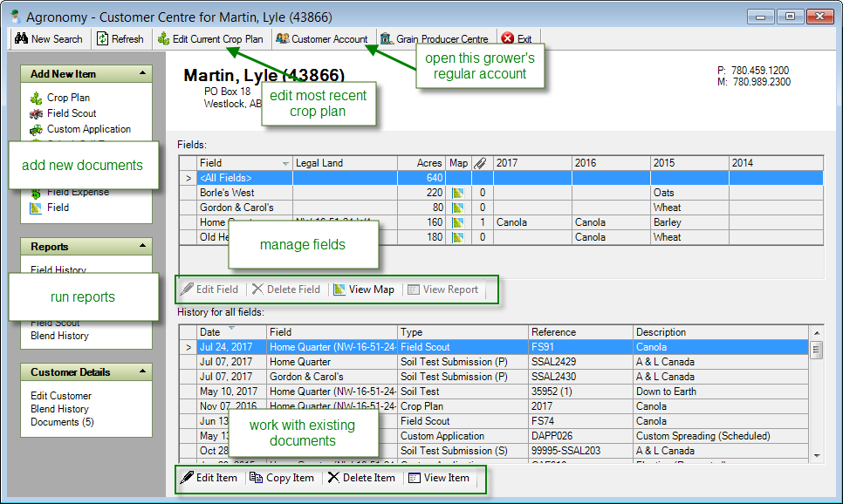Viewport: 843px width, 504px height.
Task: Click the 2014 crop year column header
Action: pyautogui.click(x=776, y=163)
